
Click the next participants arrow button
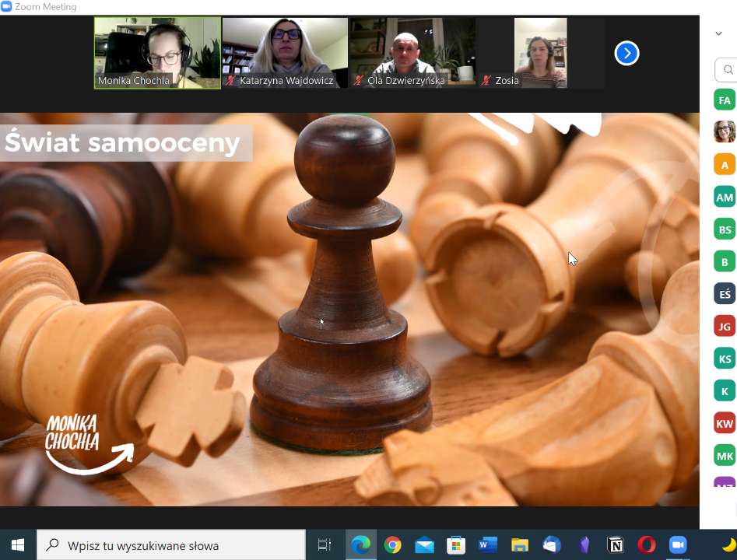(626, 53)
